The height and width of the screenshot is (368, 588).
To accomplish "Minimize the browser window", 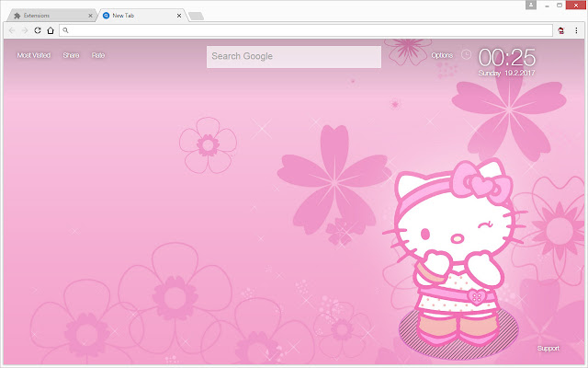I will coord(548,6).
